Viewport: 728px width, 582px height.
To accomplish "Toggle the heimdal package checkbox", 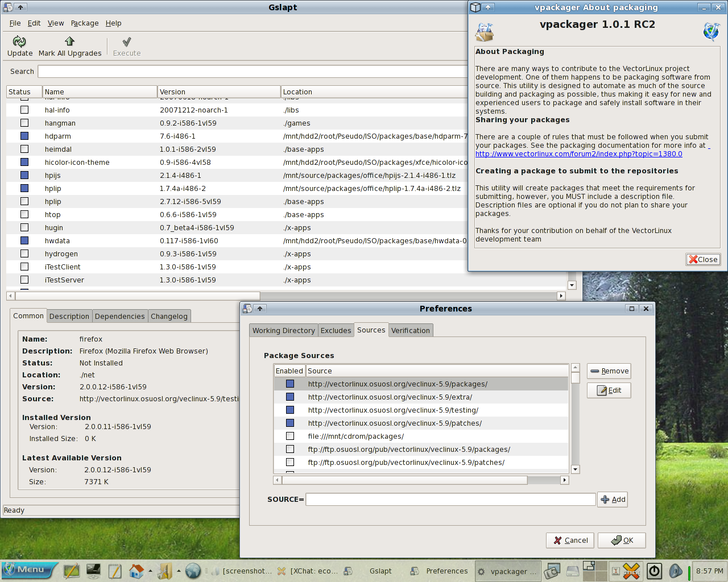I will point(24,149).
